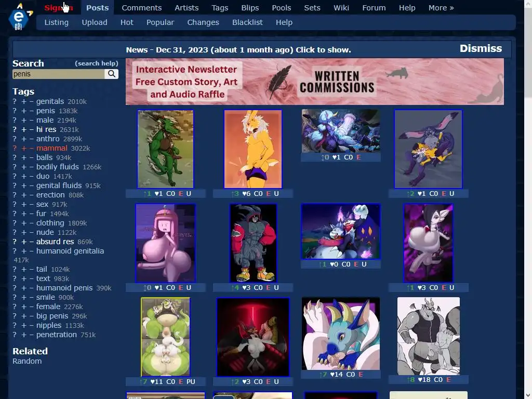Open the Tags menu item
This screenshot has height=399, width=532.
[220, 8]
